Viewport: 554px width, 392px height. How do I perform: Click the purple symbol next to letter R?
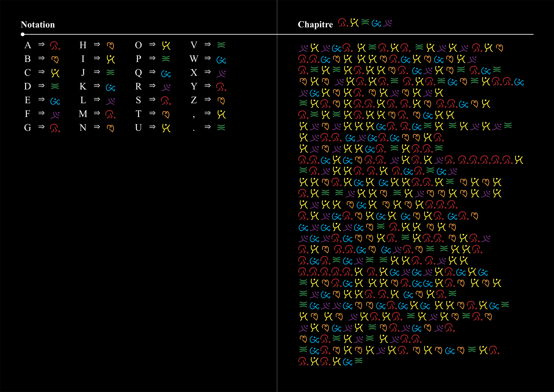click(x=166, y=87)
